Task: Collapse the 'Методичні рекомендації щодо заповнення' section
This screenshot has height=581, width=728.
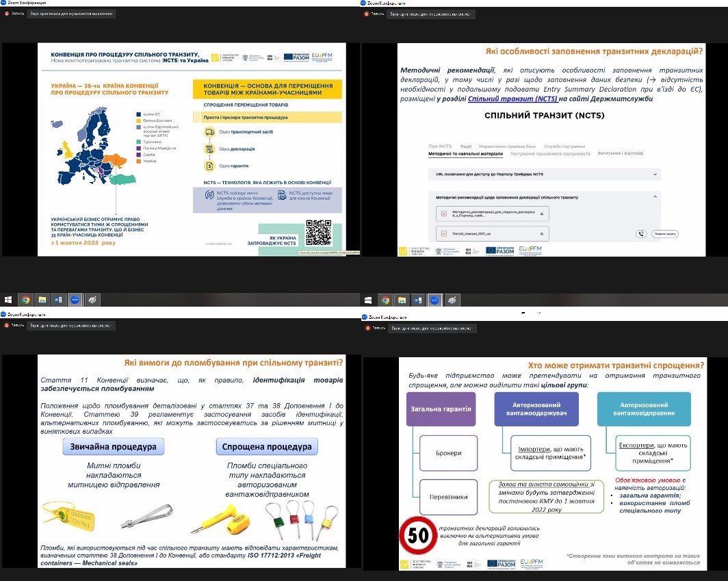Action: click(x=655, y=197)
